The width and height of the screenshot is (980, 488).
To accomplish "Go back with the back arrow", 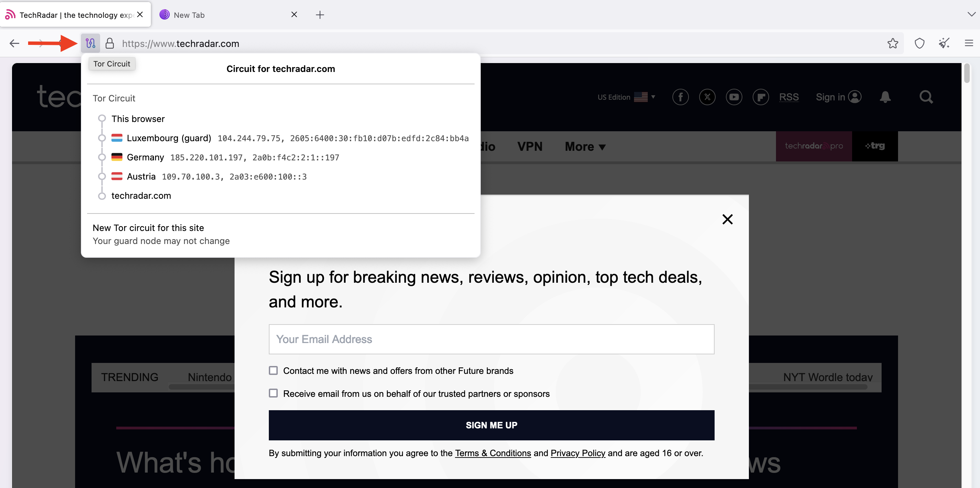I will 14,44.
